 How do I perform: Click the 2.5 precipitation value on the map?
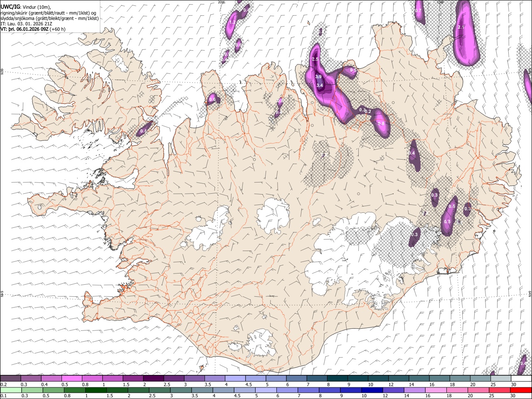click(315, 59)
